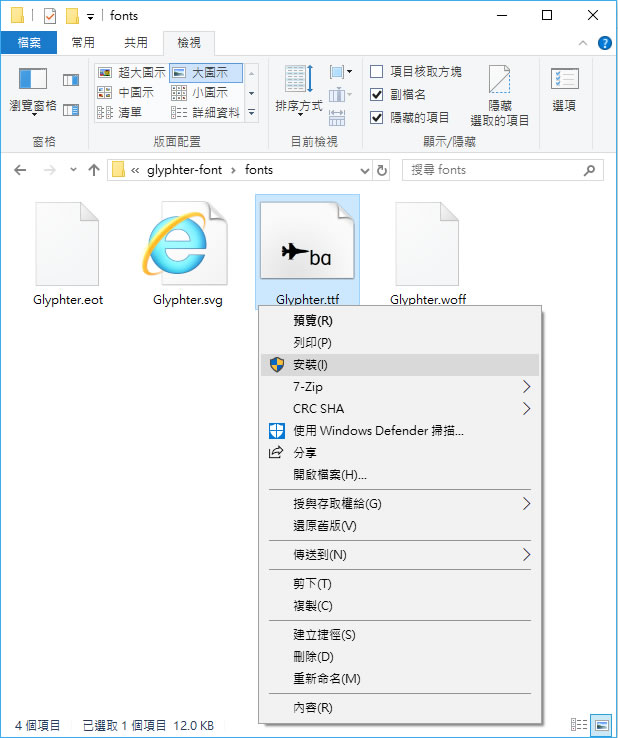618x738 pixels.
Task: Open folder Options (選項)
Action: [564, 89]
